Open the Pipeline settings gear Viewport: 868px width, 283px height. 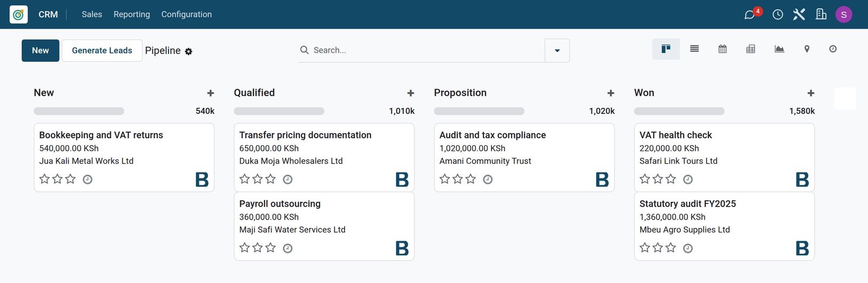click(189, 52)
